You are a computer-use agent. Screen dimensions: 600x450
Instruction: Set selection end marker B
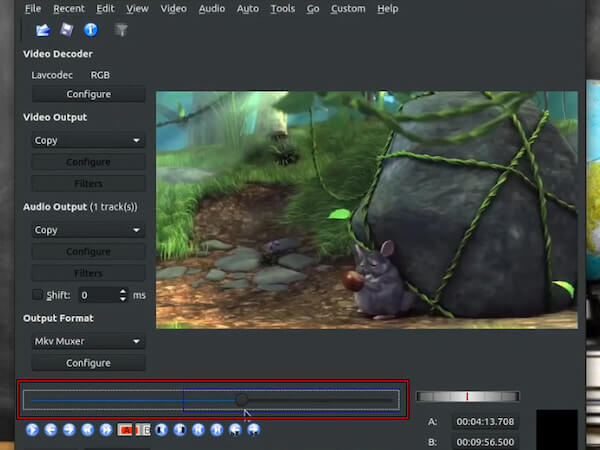pyautogui.click(x=143, y=430)
